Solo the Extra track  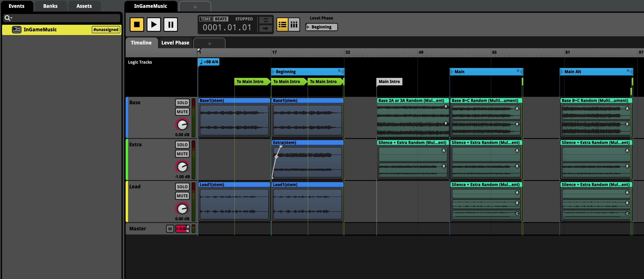pyautogui.click(x=182, y=145)
